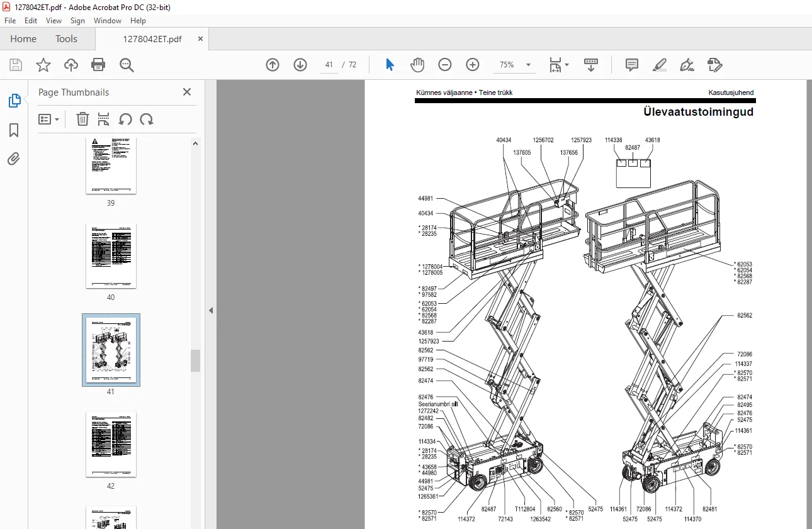Viewport: 812px width, 529px height.
Task: Select the 1278042ET.pdf document tab
Action: (x=152, y=39)
